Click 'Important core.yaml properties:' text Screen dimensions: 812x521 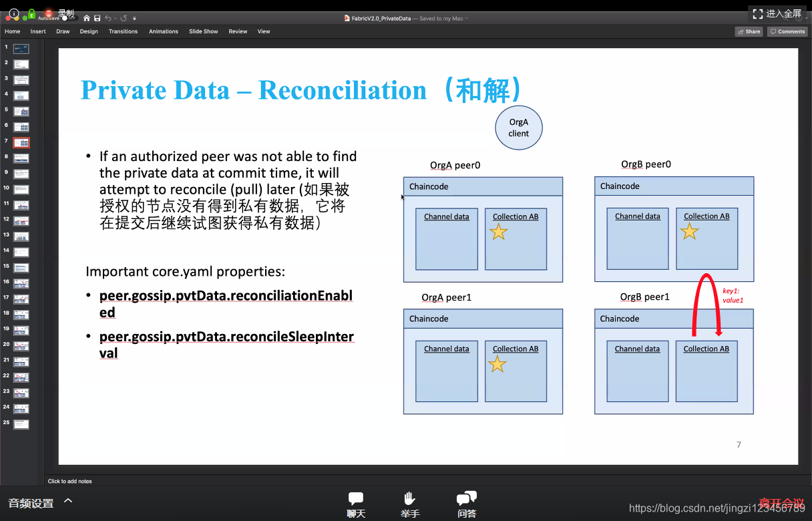tap(185, 272)
